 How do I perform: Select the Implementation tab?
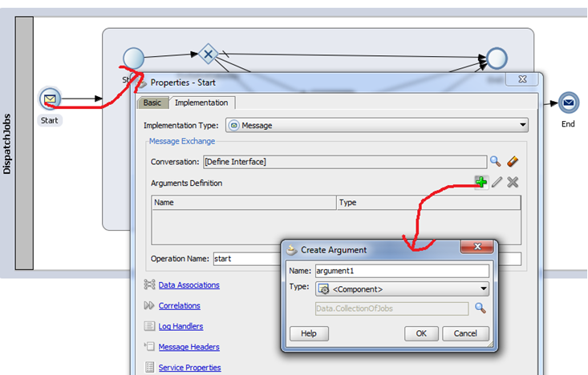[x=201, y=103]
